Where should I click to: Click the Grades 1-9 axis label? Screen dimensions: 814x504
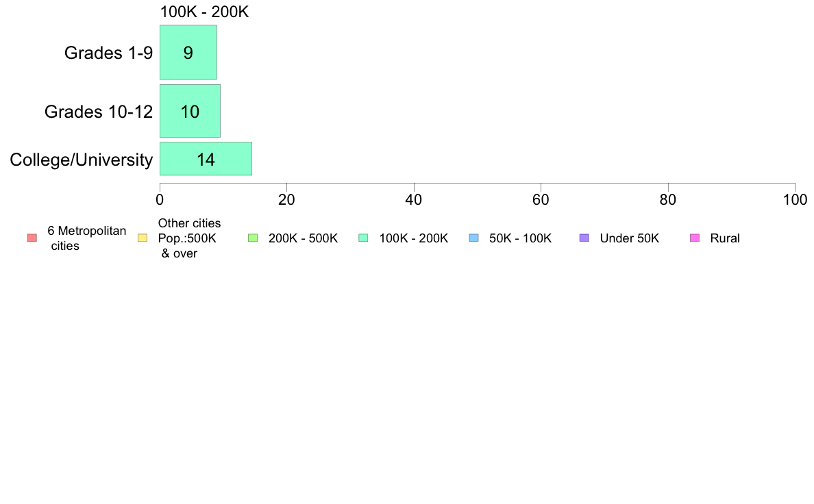[108, 53]
